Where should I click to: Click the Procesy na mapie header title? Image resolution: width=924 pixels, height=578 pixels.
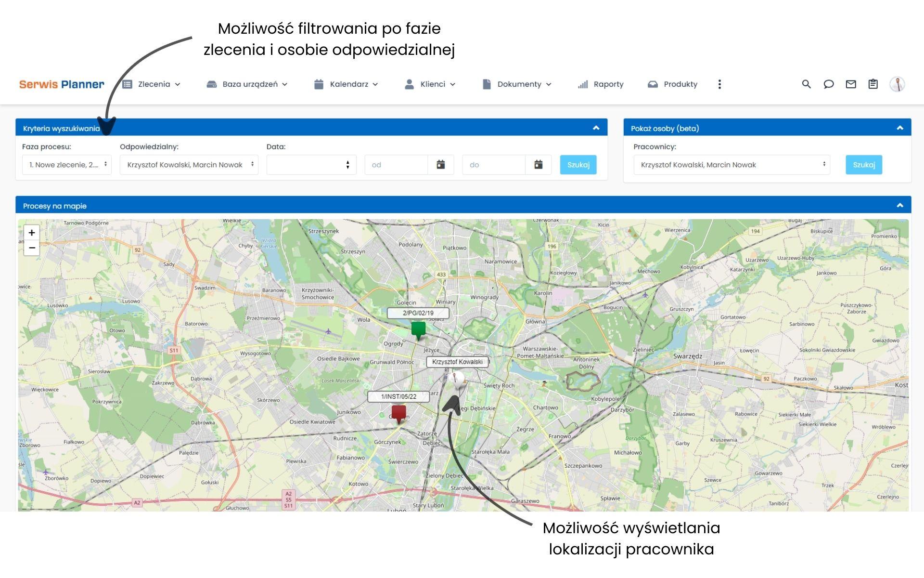click(x=55, y=206)
